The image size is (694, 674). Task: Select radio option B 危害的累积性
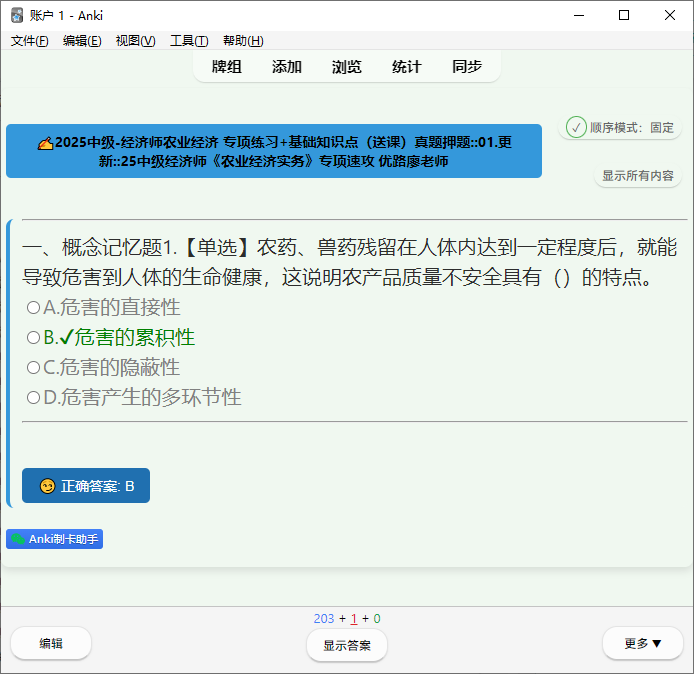point(33,337)
